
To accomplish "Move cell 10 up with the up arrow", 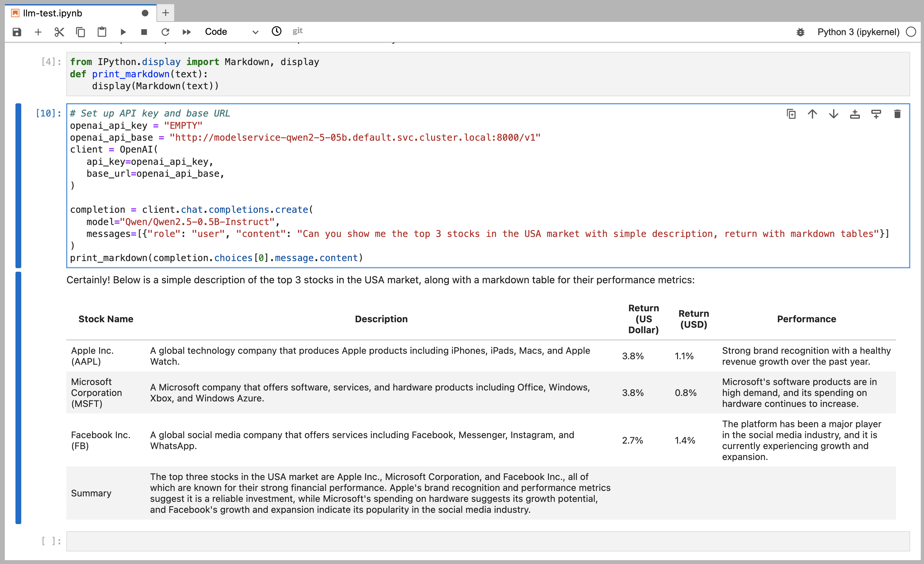I will [x=812, y=114].
